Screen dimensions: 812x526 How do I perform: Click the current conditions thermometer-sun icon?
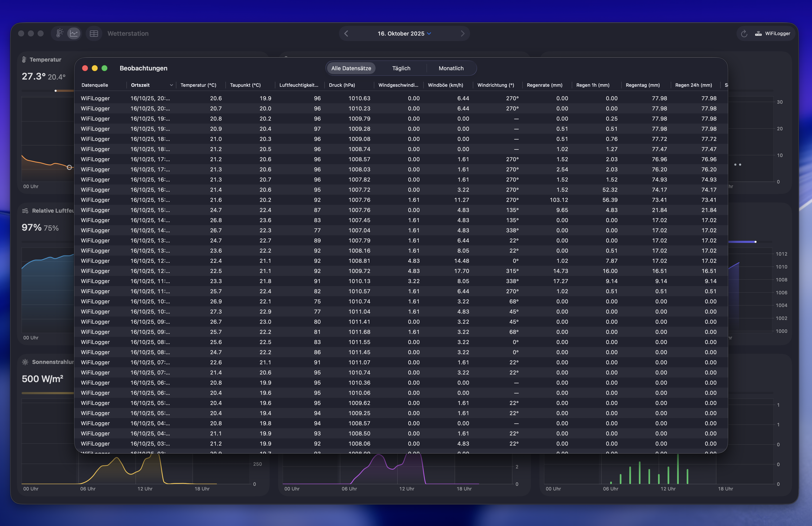[59, 33]
